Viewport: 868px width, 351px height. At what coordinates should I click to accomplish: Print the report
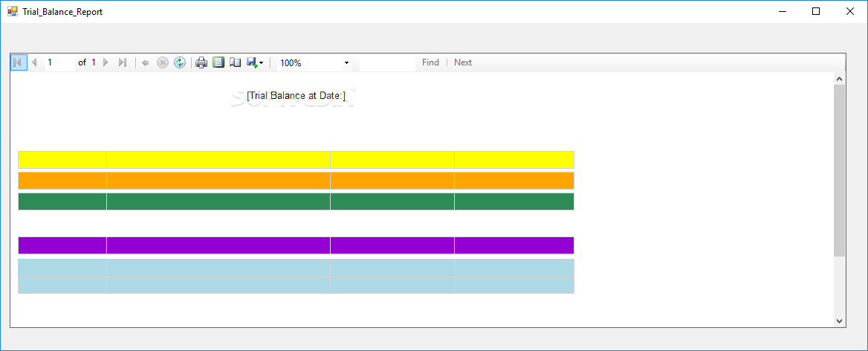pos(201,62)
